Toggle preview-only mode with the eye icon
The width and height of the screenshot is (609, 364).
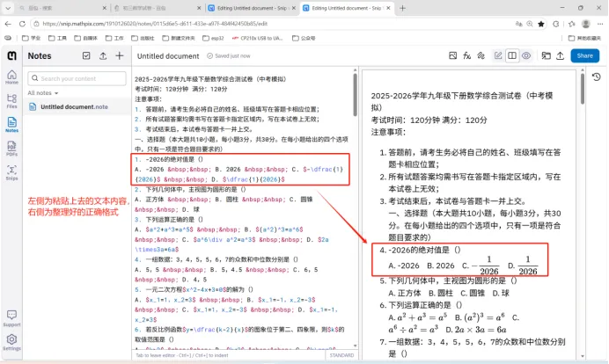coord(526,56)
